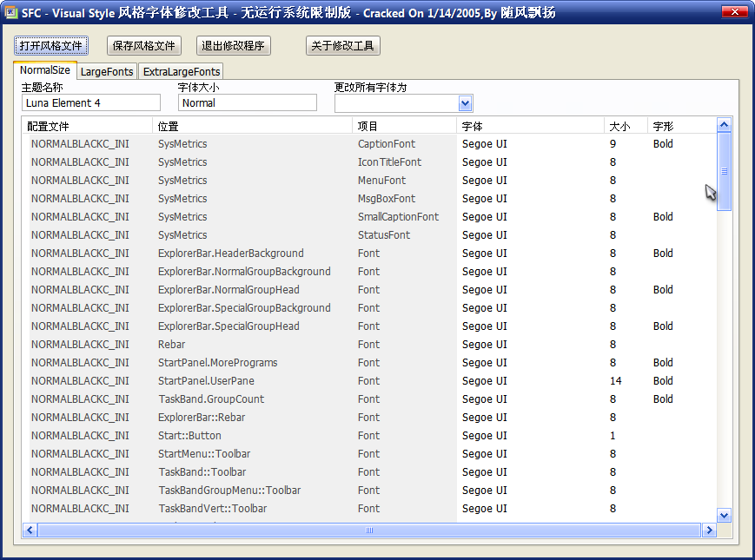Click the vertical scrollbar down arrow
755x560 pixels.
tap(725, 515)
